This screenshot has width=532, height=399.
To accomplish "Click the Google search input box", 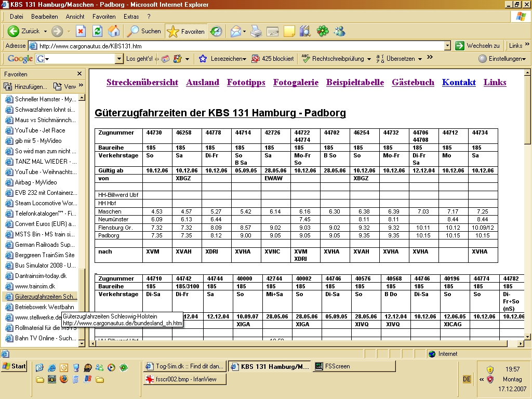I will click(80, 59).
